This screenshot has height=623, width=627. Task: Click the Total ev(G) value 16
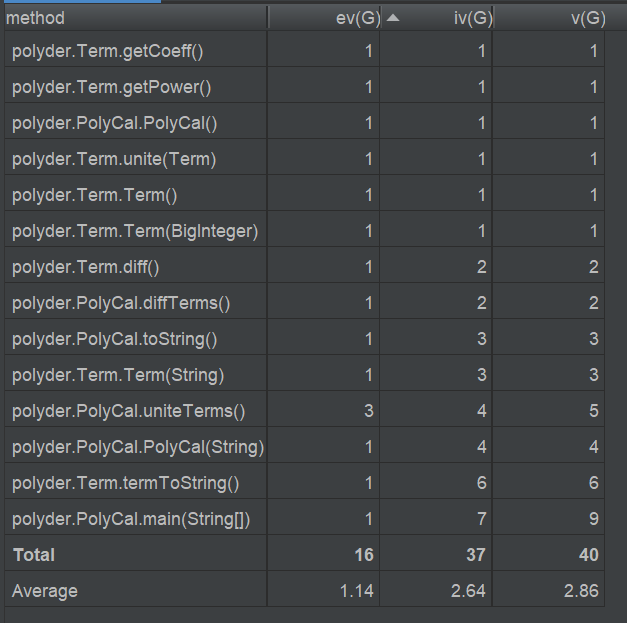pos(364,555)
